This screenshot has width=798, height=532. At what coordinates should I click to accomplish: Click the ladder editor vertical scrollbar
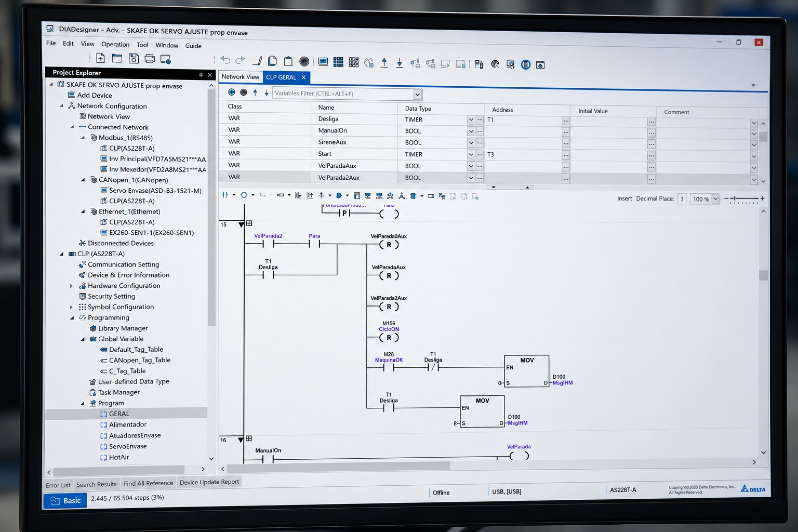(x=763, y=331)
